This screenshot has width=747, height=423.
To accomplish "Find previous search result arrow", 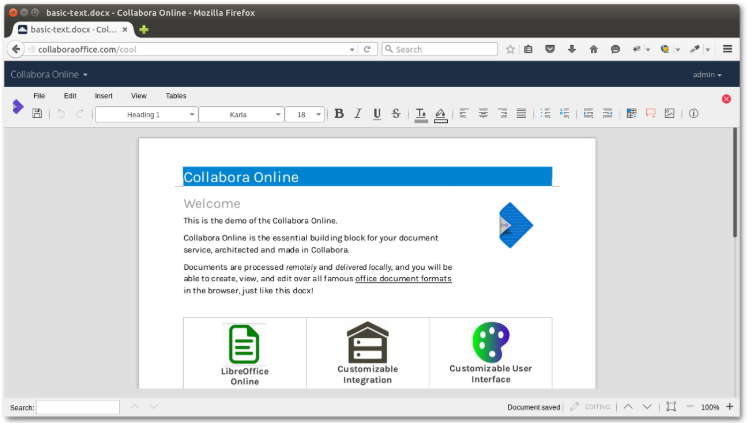I will pyautogui.click(x=135, y=407).
